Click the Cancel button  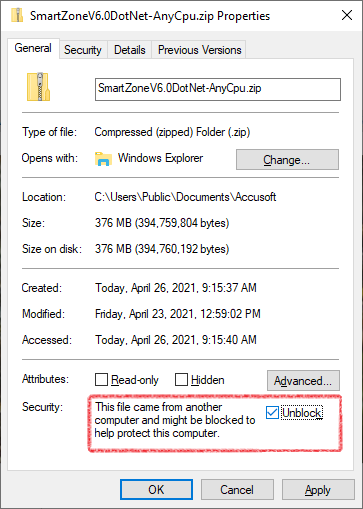click(237, 490)
